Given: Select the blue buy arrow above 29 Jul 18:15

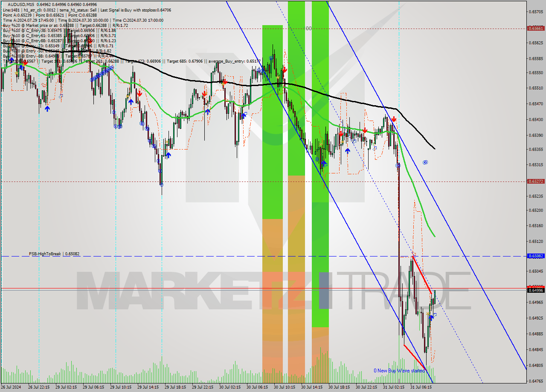Looking at the screenshot, I should [168, 156].
